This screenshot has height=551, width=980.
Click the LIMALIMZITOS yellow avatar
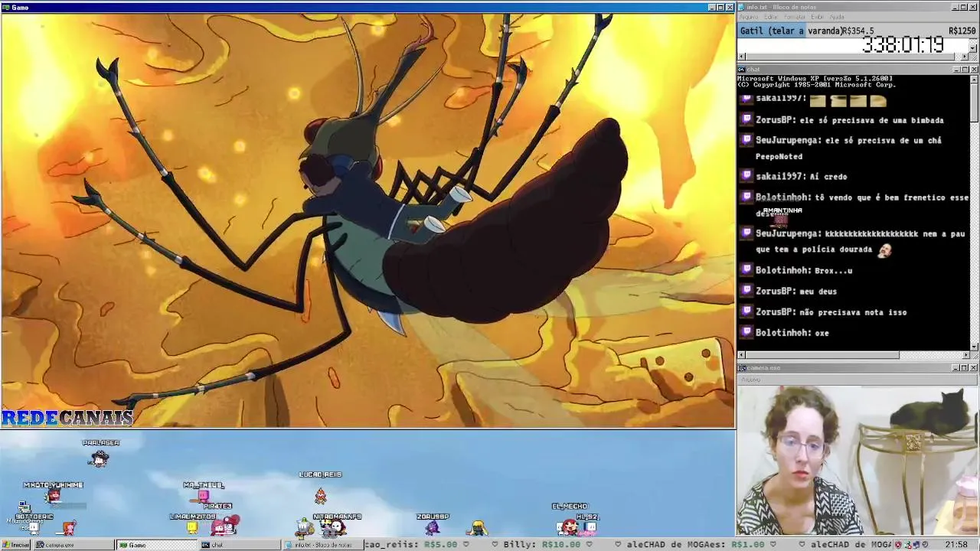coord(191,527)
